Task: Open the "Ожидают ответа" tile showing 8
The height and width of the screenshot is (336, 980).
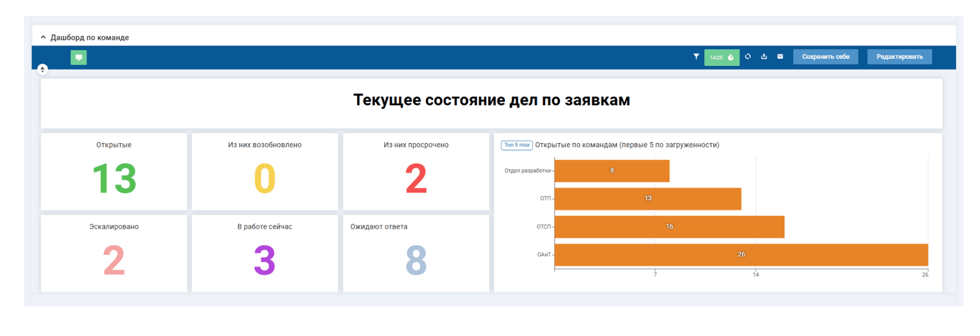Action: (416, 253)
